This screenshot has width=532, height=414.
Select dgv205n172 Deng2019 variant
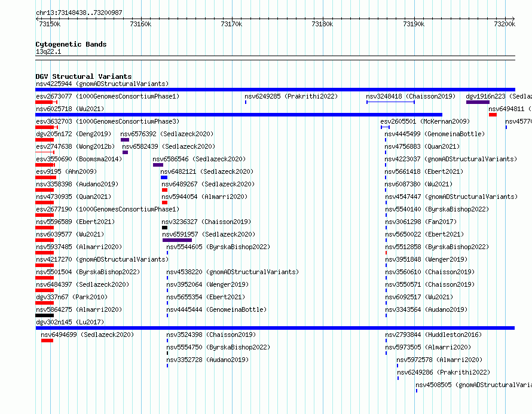[x=74, y=134]
